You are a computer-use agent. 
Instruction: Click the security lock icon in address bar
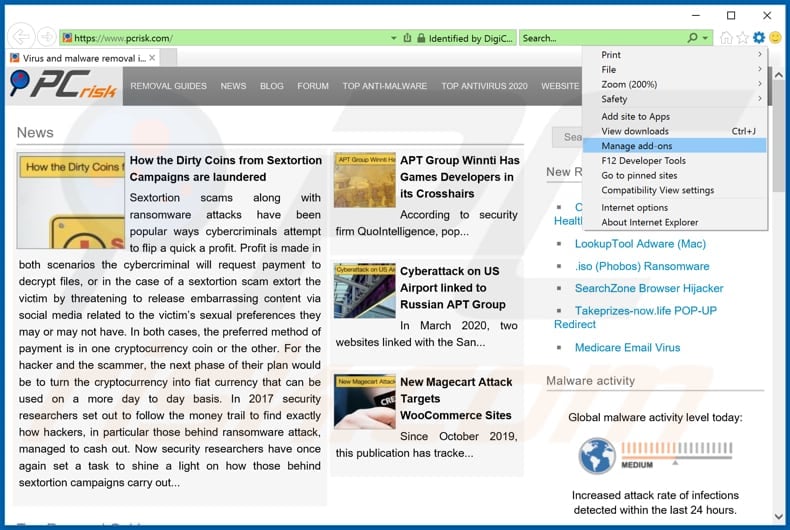click(421, 38)
